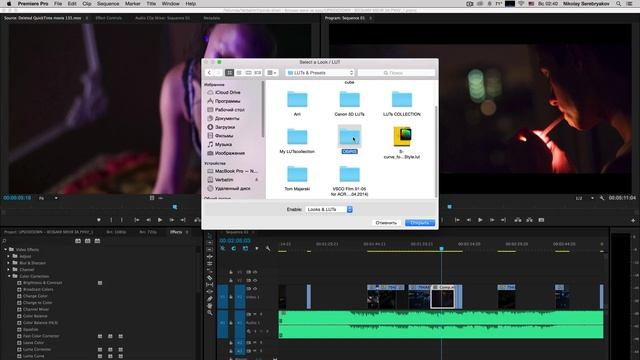Play the Source monitor clip
Viewport: 640px width, 360px height.
[160, 220]
